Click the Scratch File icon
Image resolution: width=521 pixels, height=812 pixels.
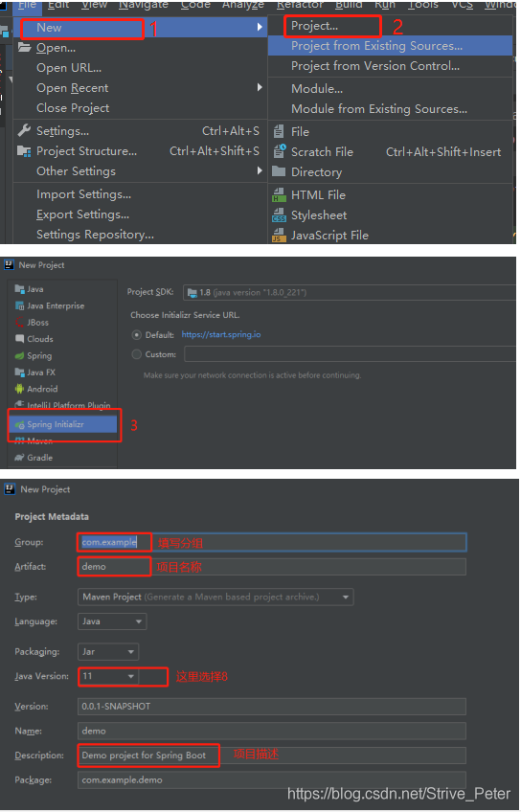[x=279, y=151]
